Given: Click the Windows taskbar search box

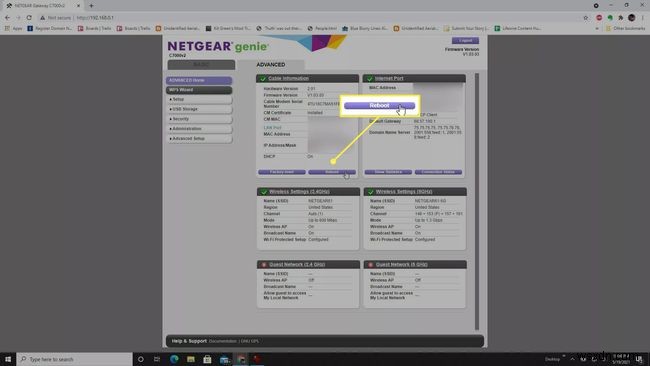Looking at the screenshot, I should [x=75, y=359].
